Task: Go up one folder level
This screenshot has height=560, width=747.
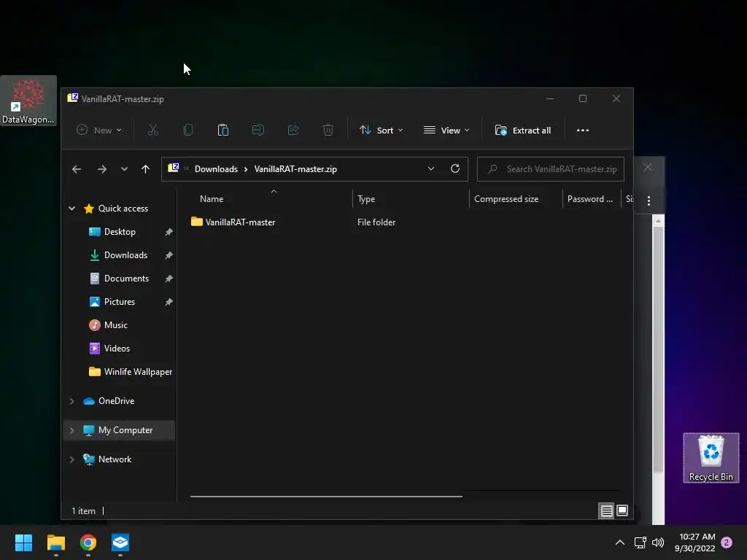Action: (145, 169)
